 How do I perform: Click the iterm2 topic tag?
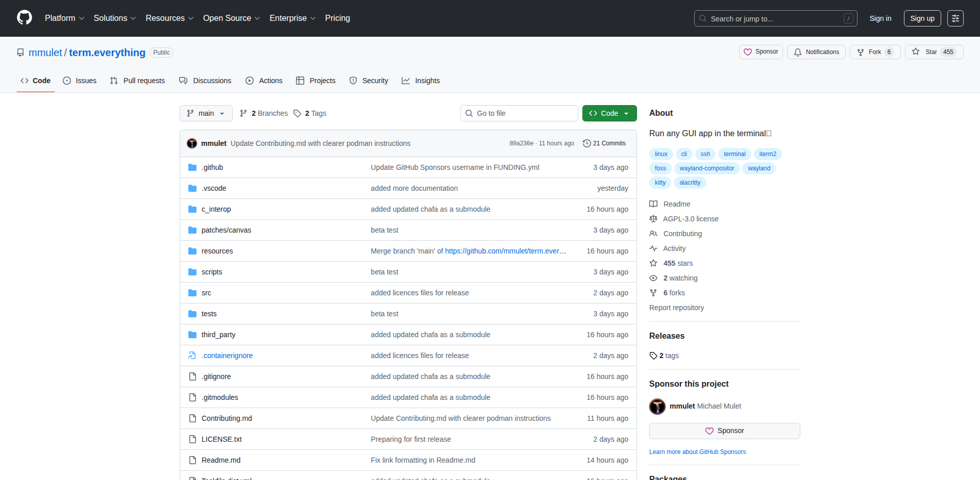[767, 154]
